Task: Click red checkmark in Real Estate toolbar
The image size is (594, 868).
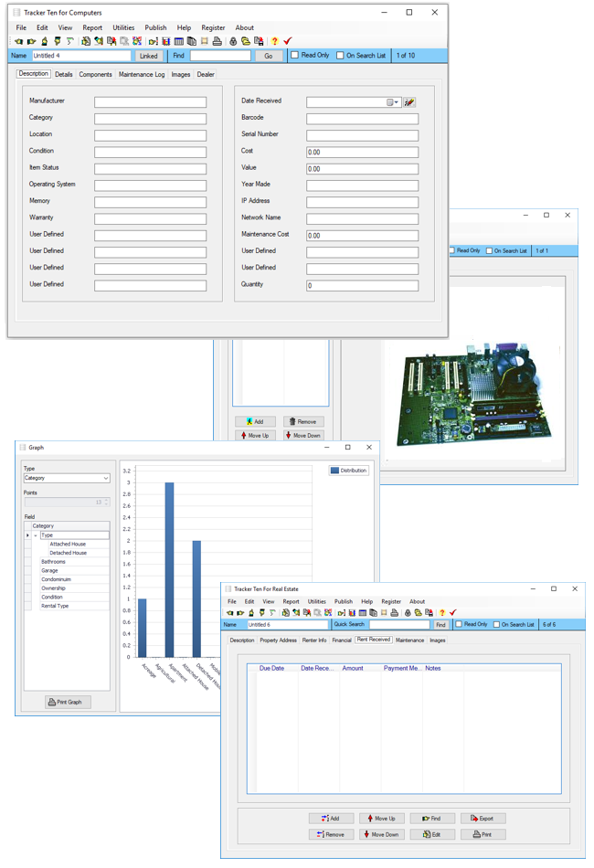Action: click(453, 613)
